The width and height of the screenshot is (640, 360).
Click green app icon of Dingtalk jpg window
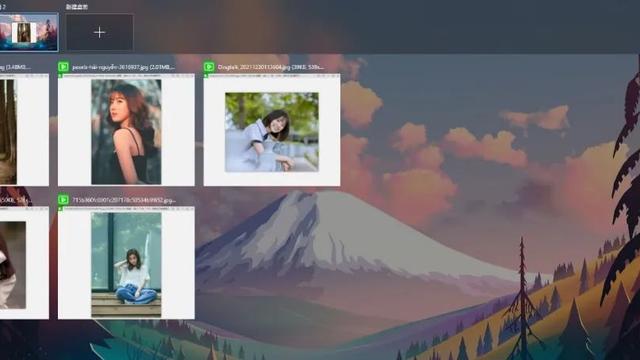[209, 67]
